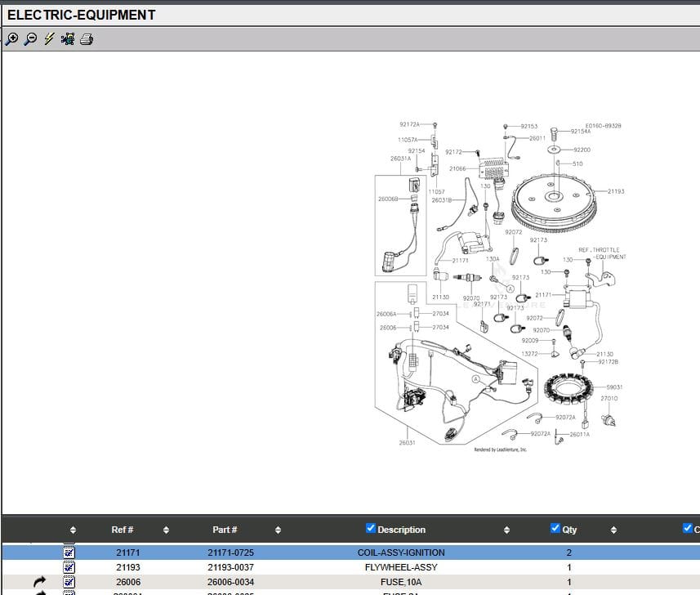Click the lightning bolt toolbar icon

(x=49, y=38)
